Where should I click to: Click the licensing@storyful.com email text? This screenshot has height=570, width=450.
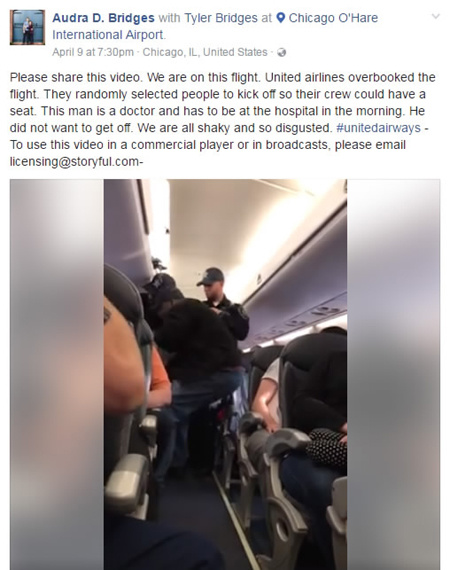tap(74, 161)
